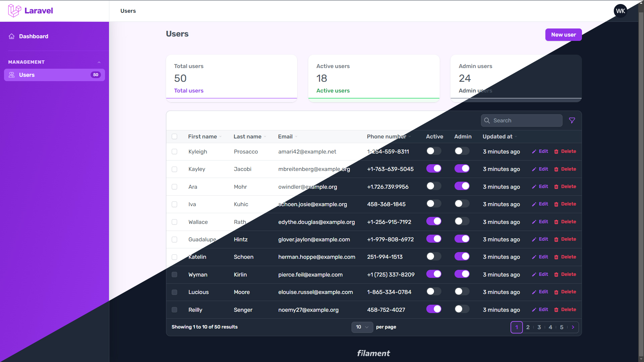Click trash delete icon for Reilly Senger

point(556,310)
